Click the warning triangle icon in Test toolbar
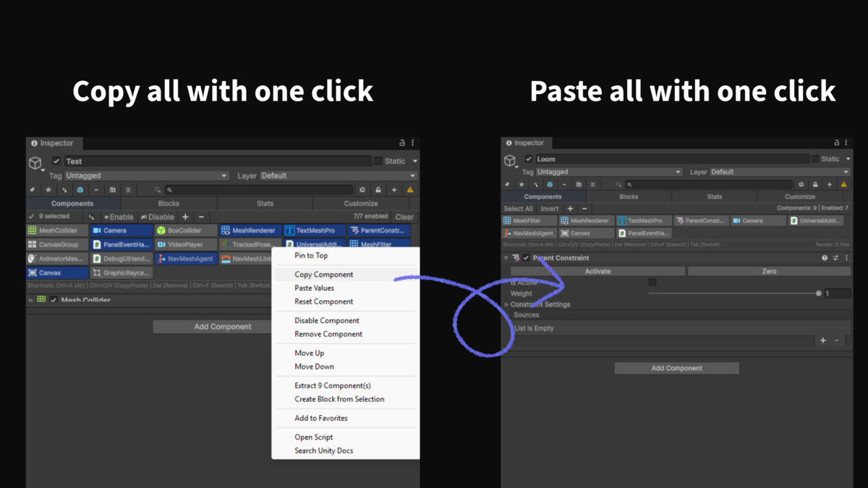The width and height of the screenshot is (868, 488). 410,190
